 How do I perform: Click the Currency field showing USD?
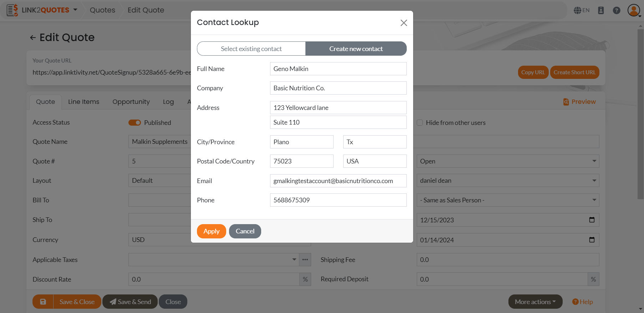tap(159, 240)
